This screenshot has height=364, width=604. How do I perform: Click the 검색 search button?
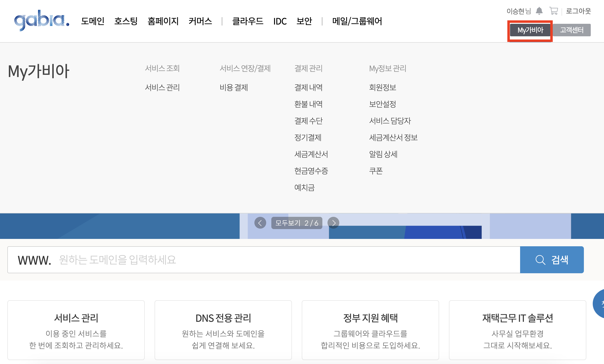pos(551,260)
